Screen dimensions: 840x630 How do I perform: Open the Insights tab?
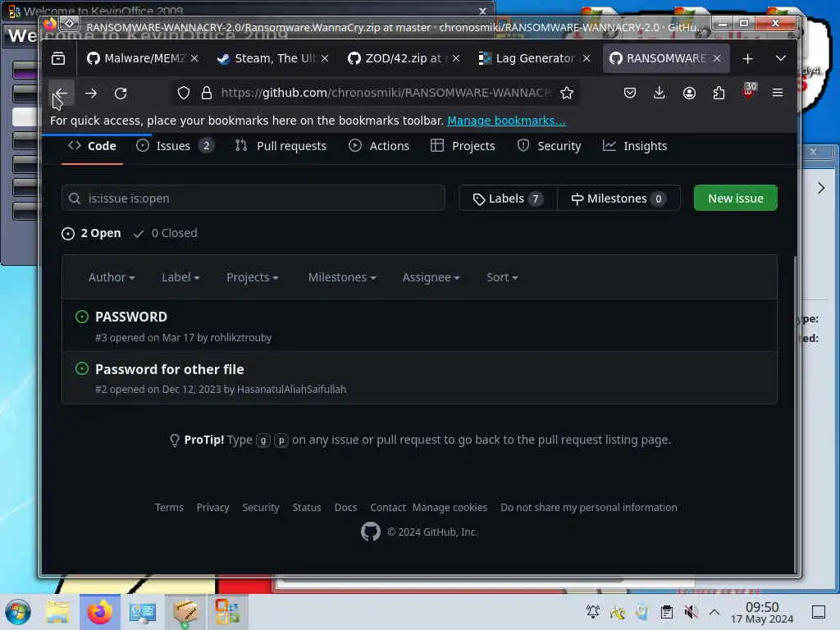click(635, 146)
